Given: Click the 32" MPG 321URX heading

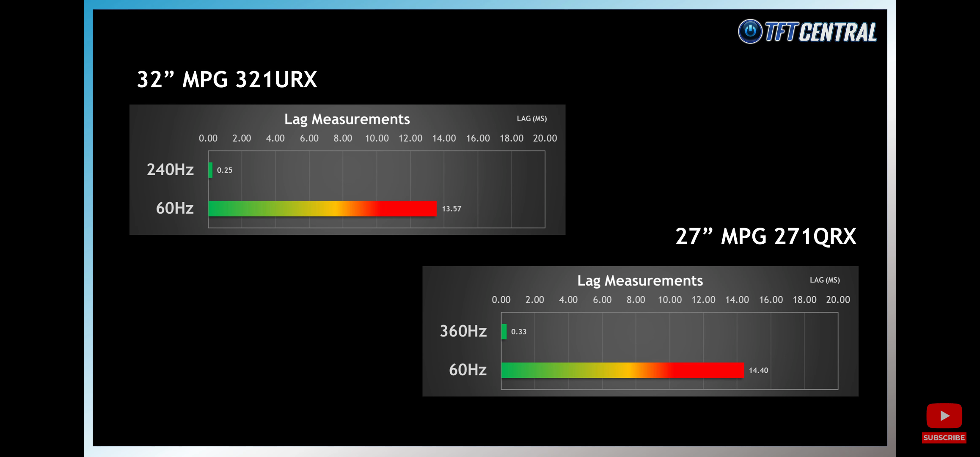Looking at the screenshot, I should [x=227, y=79].
